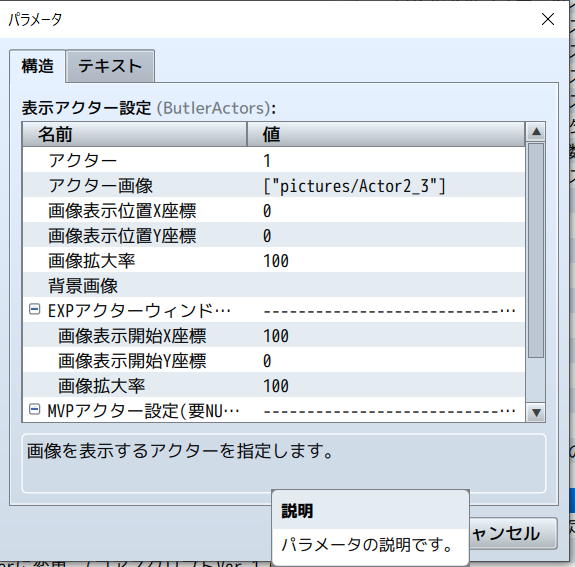Select the アクター画像 row
This screenshot has height=567, width=575.
pyautogui.click(x=274, y=185)
